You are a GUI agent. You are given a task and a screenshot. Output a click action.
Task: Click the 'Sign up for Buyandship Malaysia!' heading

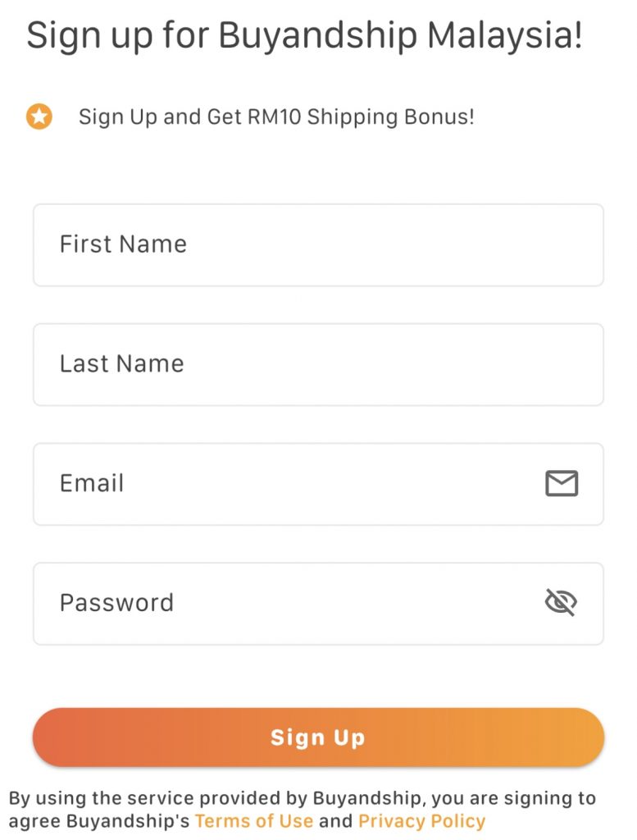point(304,36)
